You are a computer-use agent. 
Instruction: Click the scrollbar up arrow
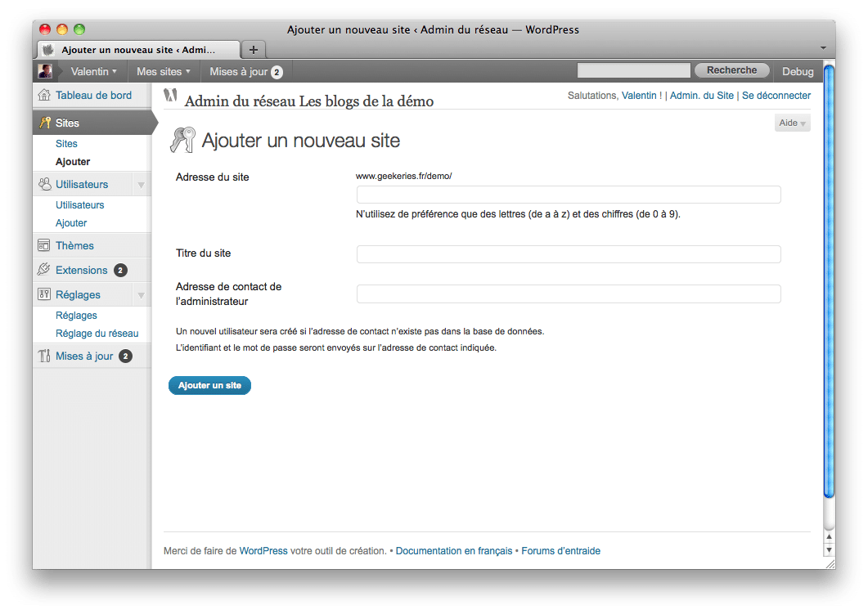coord(829,536)
